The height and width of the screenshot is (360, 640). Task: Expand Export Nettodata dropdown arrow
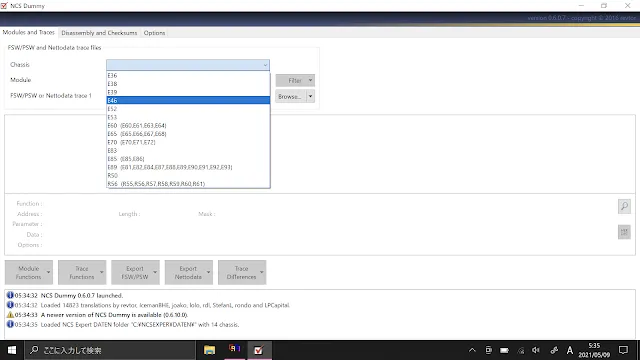pyautogui.click(x=209, y=273)
